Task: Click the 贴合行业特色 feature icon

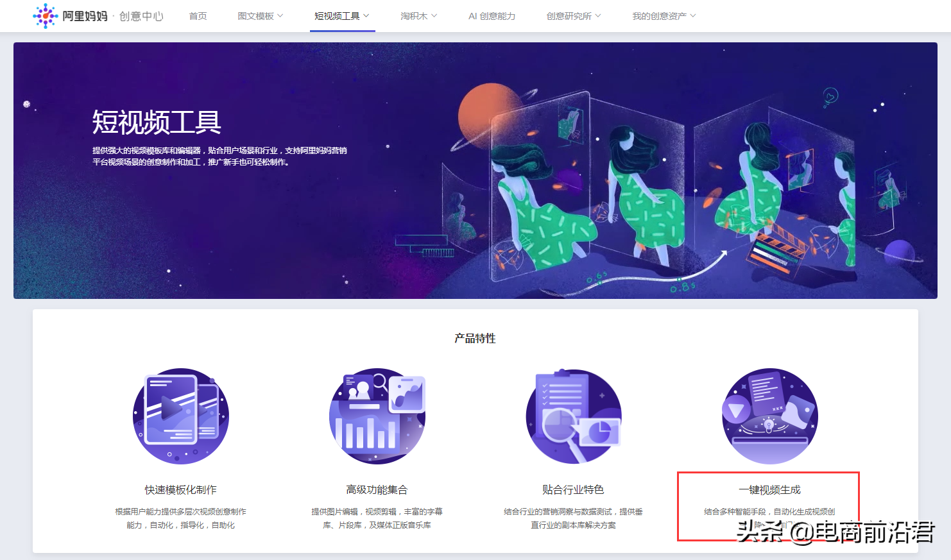Action: click(x=574, y=416)
